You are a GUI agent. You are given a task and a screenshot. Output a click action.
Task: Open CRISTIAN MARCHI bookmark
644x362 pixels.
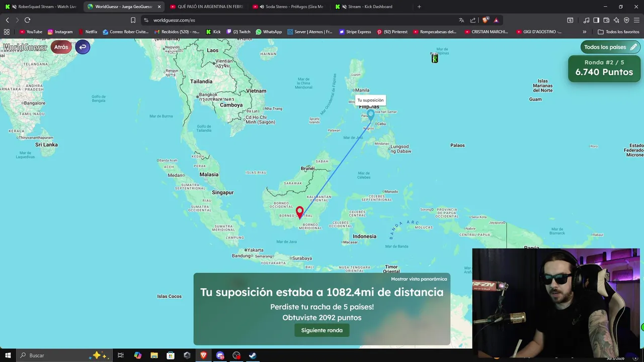tap(486, 32)
